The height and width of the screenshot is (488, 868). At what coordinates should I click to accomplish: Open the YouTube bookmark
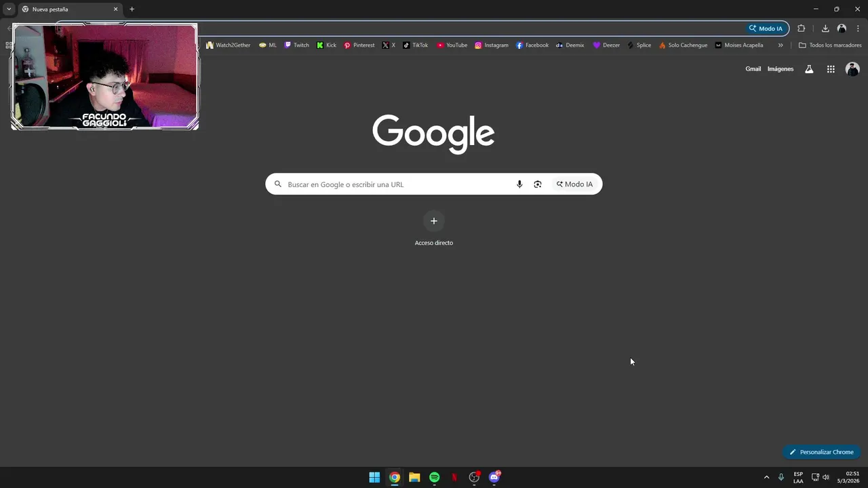click(x=452, y=45)
